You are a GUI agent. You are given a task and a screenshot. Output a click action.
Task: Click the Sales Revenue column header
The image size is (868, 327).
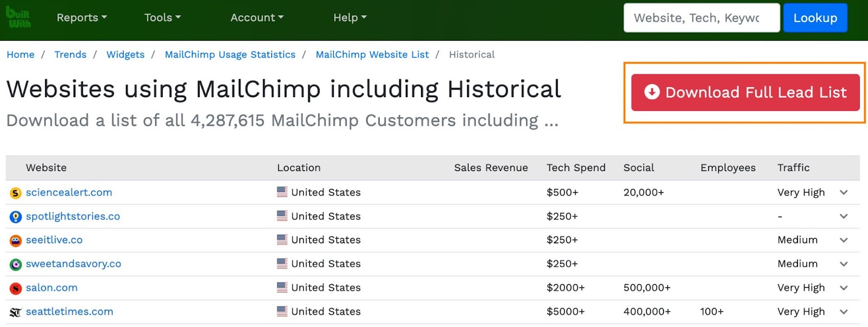pos(491,168)
